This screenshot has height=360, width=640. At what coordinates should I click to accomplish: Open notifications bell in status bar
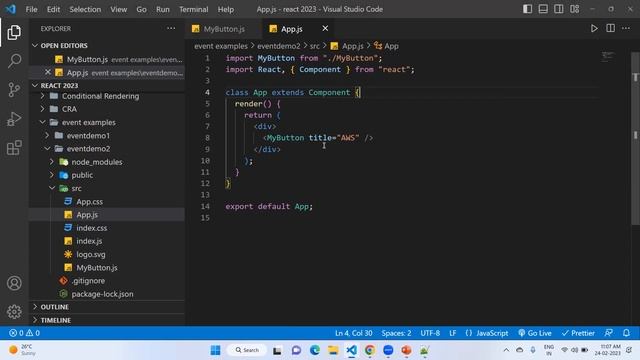tap(626, 333)
